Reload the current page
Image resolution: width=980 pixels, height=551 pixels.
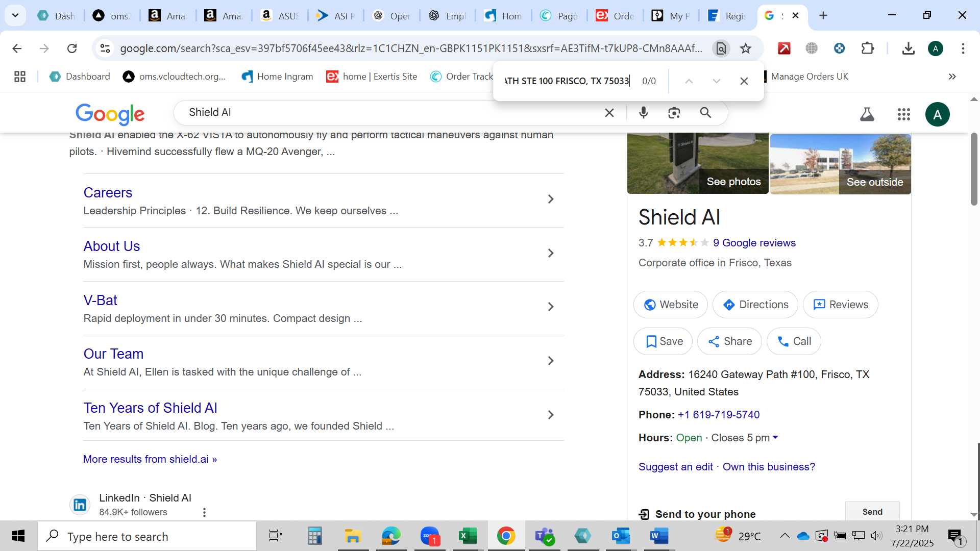[x=72, y=48]
